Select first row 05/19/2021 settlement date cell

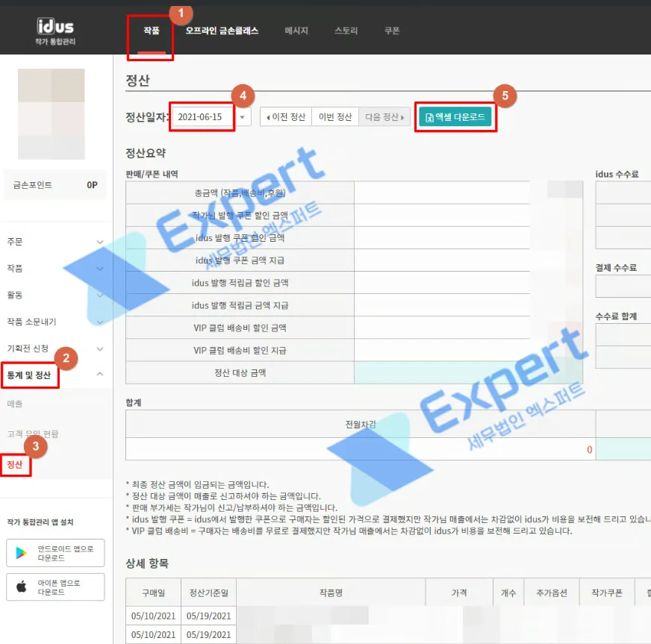pyautogui.click(x=209, y=616)
